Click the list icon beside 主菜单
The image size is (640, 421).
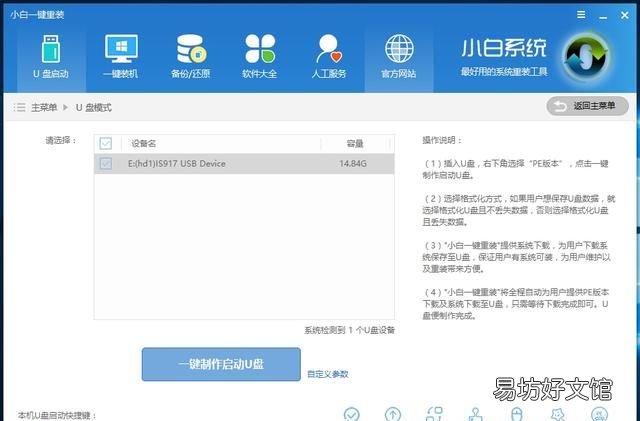[19, 107]
